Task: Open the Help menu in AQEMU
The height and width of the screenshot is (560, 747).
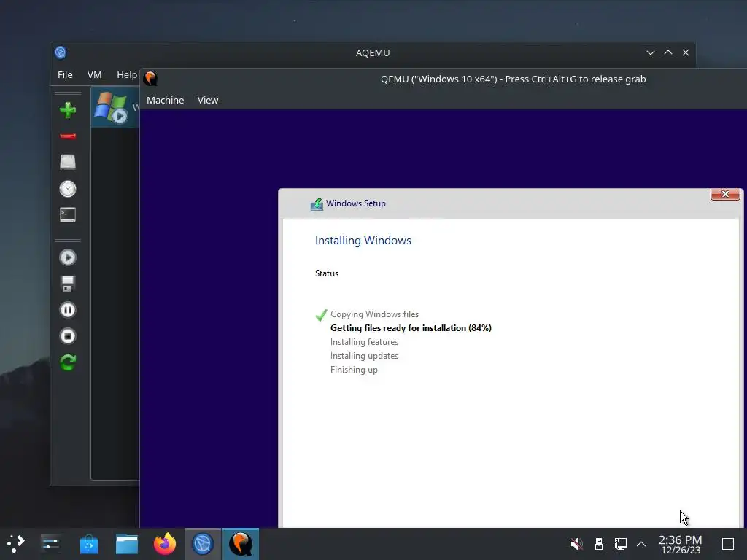Action: click(x=127, y=75)
